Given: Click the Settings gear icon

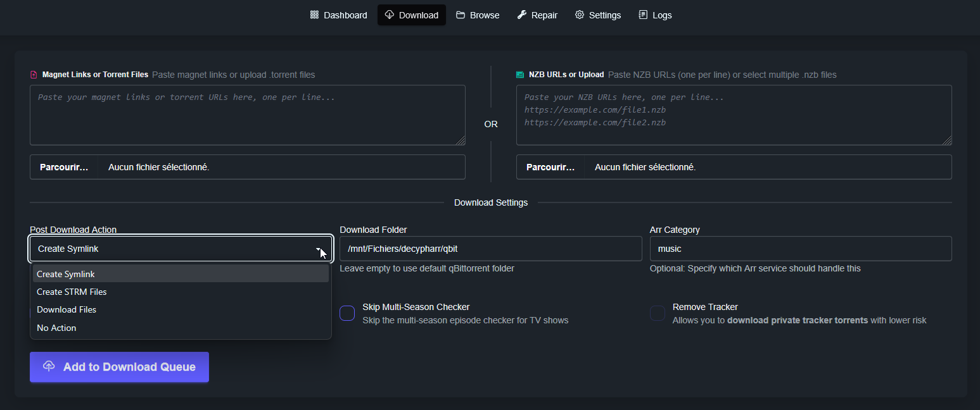Looking at the screenshot, I should pyautogui.click(x=580, y=15).
